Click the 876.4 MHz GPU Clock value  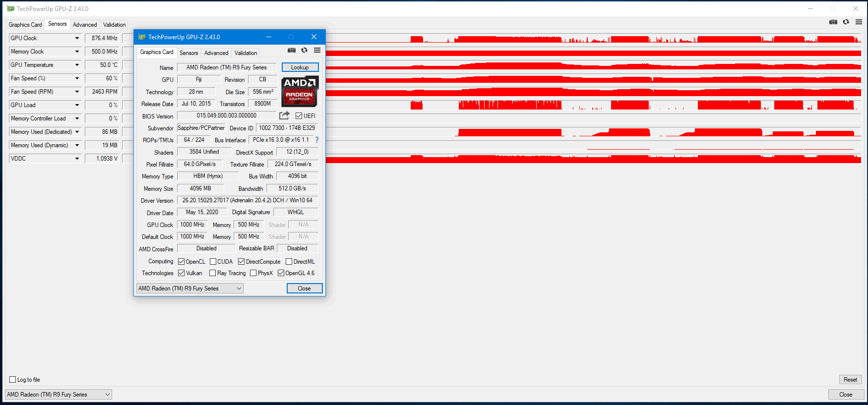click(102, 38)
